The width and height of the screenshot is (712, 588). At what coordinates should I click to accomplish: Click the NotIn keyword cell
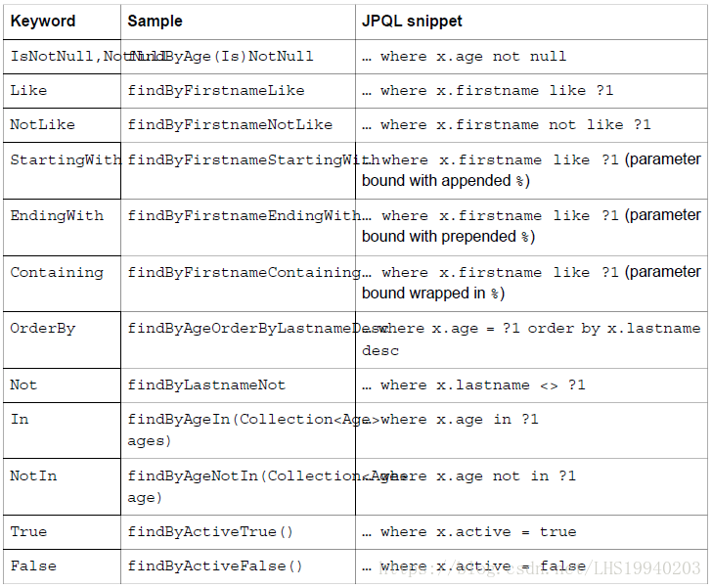pos(33,476)
